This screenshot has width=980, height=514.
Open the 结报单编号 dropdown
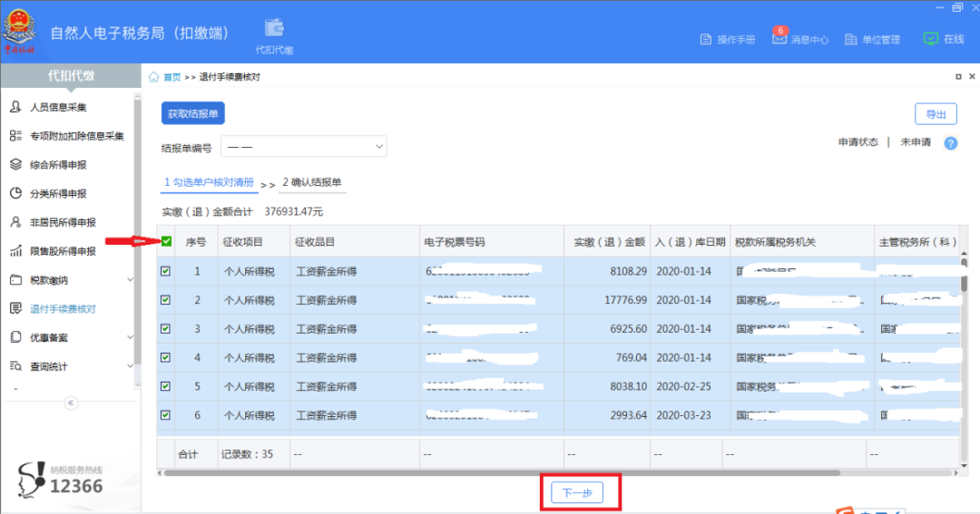pos(304,147)
